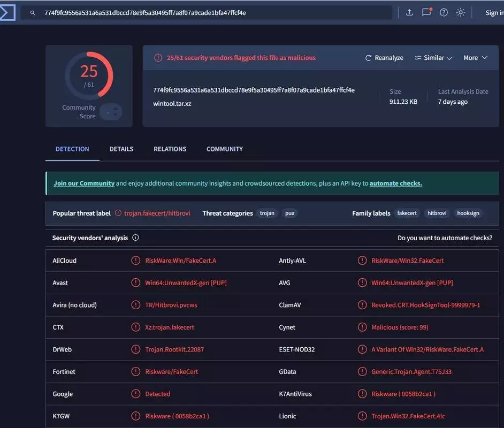
Task: Open the notifications chat icon
Action: click(x=426, y=12)
